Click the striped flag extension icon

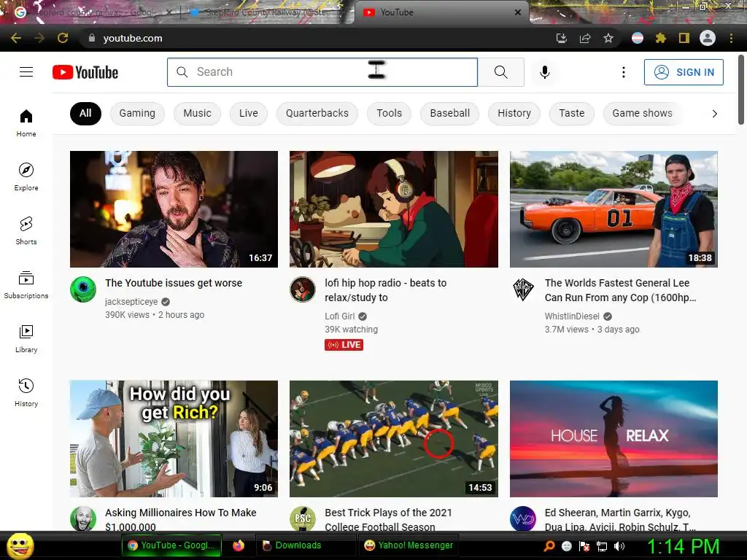(638, 38)
